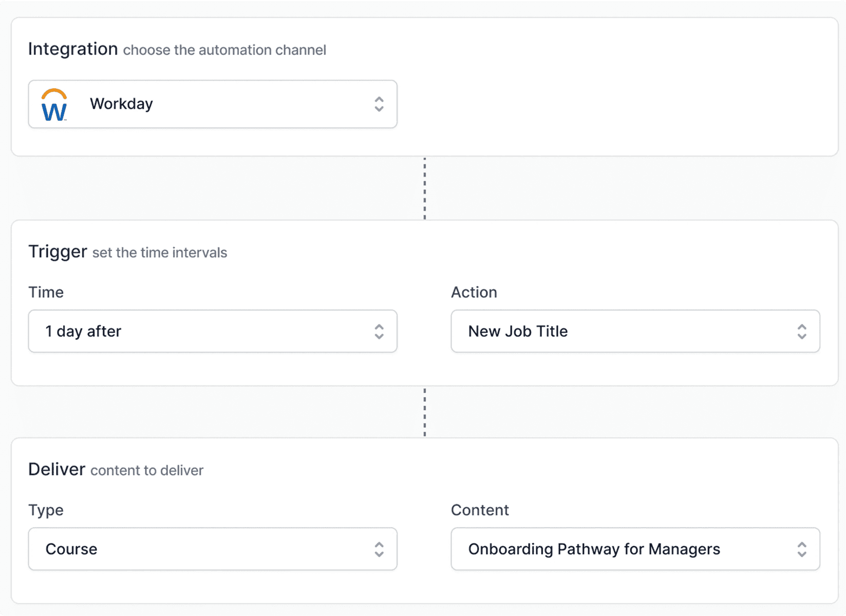Click the Content field label
The image size is (846, 616).
[480, 510]
